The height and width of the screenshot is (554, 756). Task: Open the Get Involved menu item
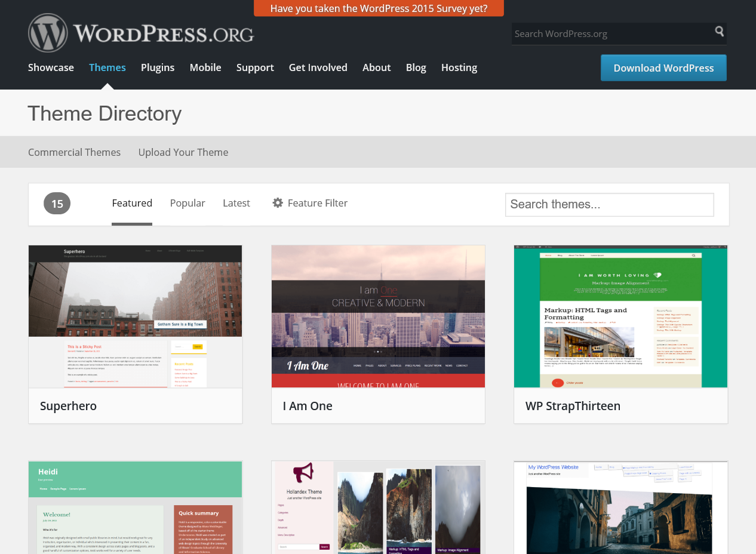[318, 67]
